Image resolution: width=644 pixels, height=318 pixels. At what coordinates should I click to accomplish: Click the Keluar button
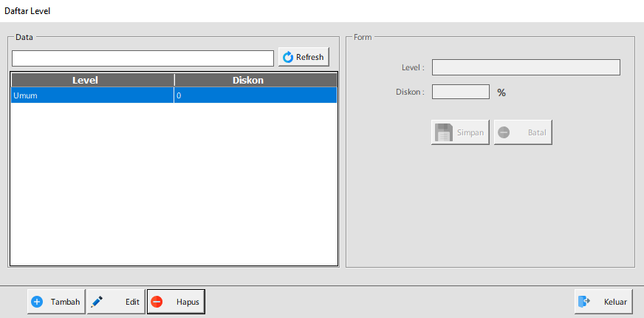pos(603,302)
